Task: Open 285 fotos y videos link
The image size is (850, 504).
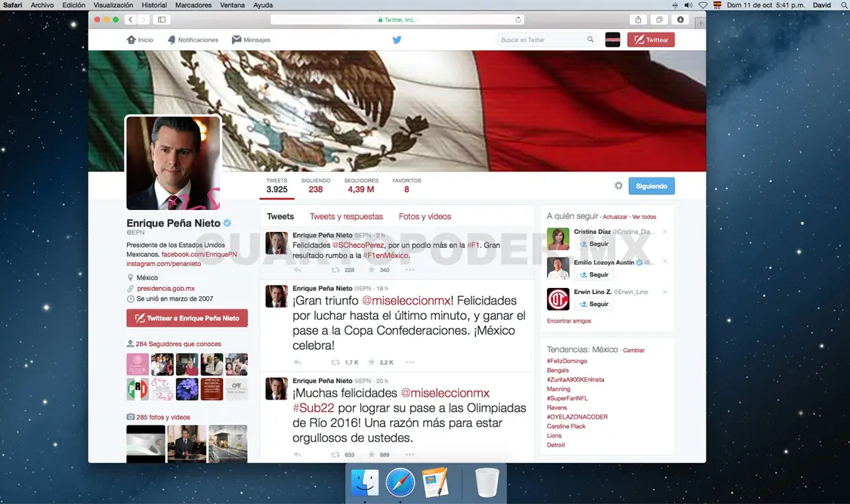Action: point(163,417)
